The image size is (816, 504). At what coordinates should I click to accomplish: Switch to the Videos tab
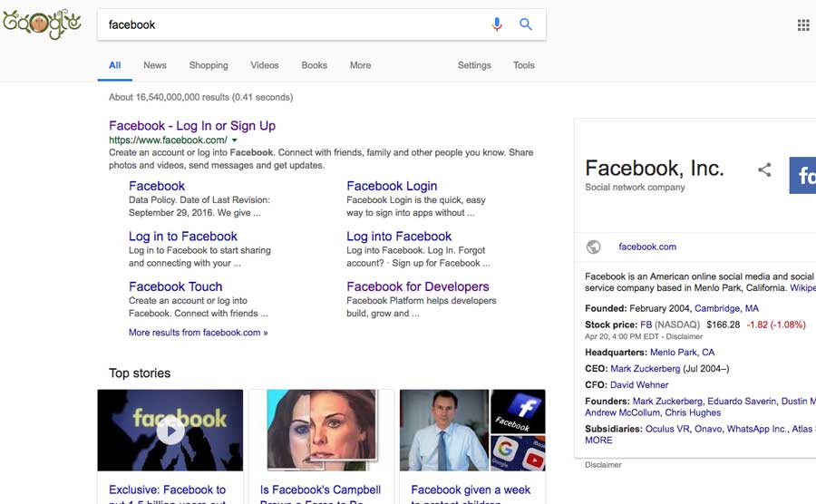[265, 65]
